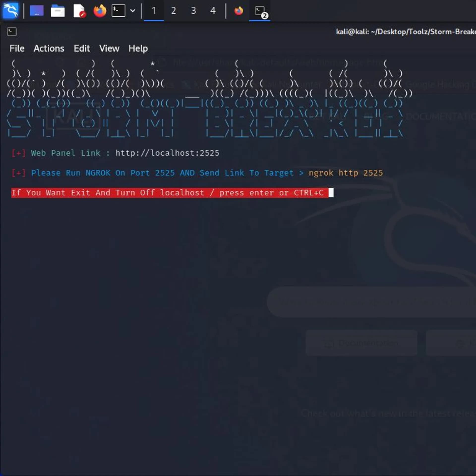Click the terminal window title bar icon

12,32
